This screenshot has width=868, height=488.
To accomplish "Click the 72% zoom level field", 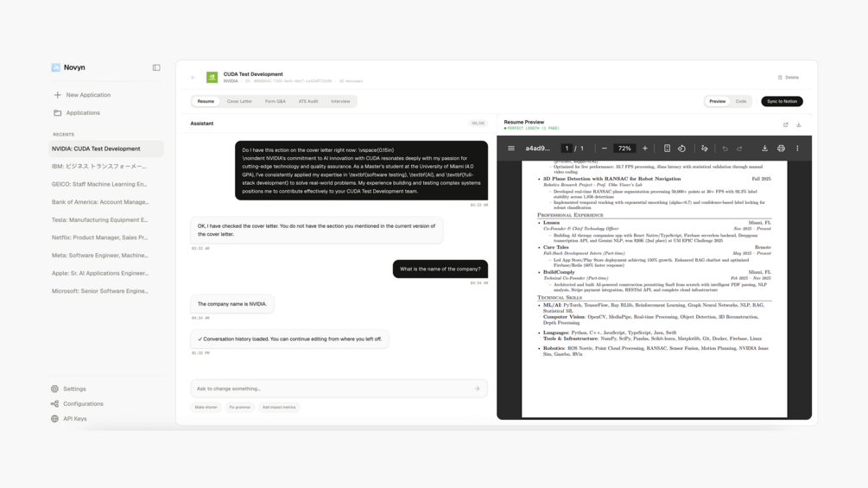I will tap(624, 149).
